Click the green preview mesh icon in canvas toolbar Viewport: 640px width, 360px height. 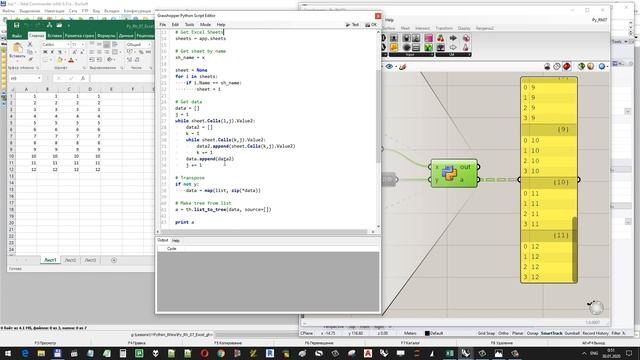click(581, 66)
